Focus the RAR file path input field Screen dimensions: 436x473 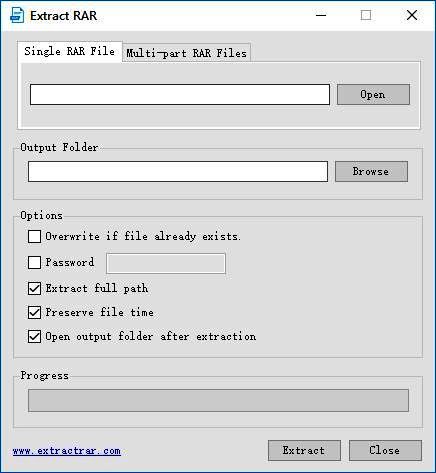click(180, 95)
